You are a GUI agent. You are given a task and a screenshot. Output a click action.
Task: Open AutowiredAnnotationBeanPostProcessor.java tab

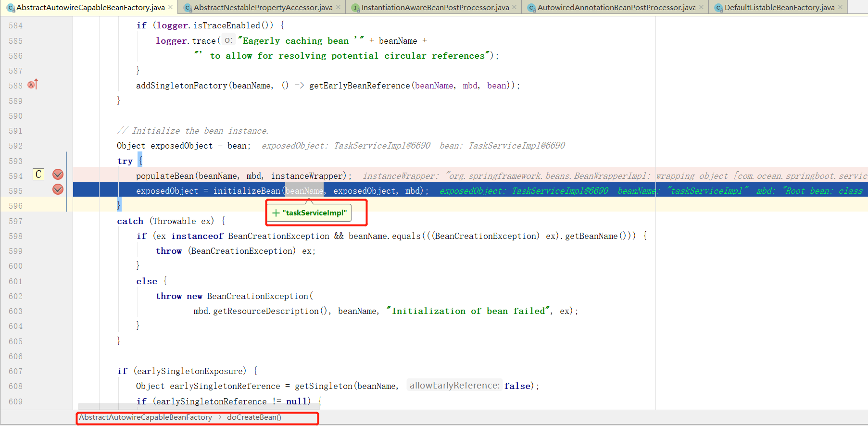[616, 7]
